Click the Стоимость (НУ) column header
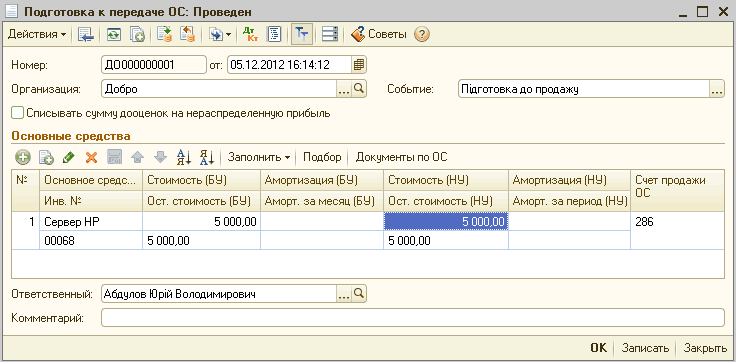Image resolution: width=736 pixels, height=362 pixels. pos(446,180)
